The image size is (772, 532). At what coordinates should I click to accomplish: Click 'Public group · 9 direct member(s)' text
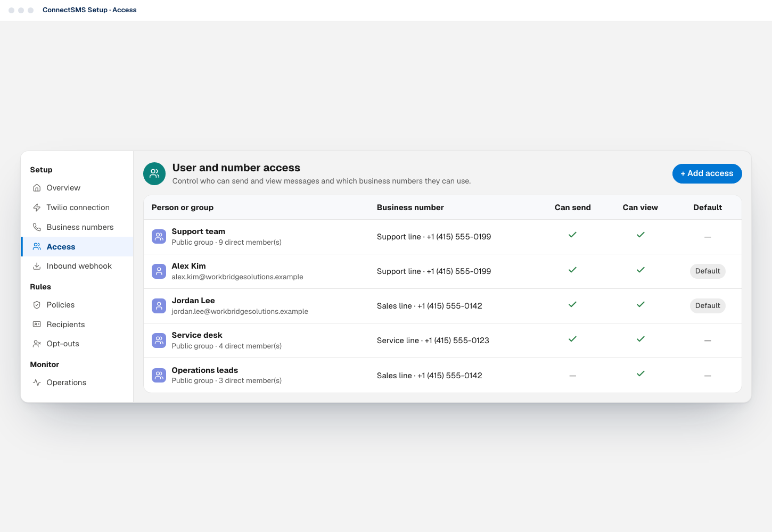pyautogui.click(x=227, y=242)
